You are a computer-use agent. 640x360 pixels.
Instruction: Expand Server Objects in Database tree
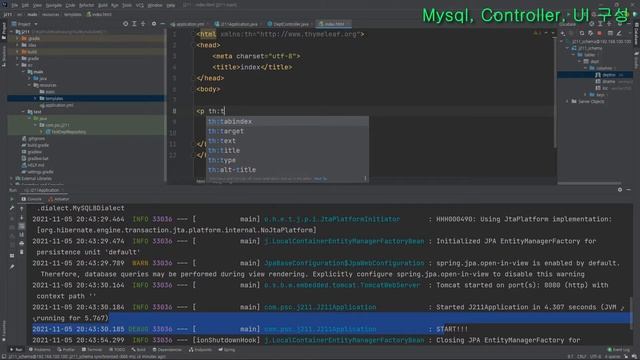click(568, 101)
